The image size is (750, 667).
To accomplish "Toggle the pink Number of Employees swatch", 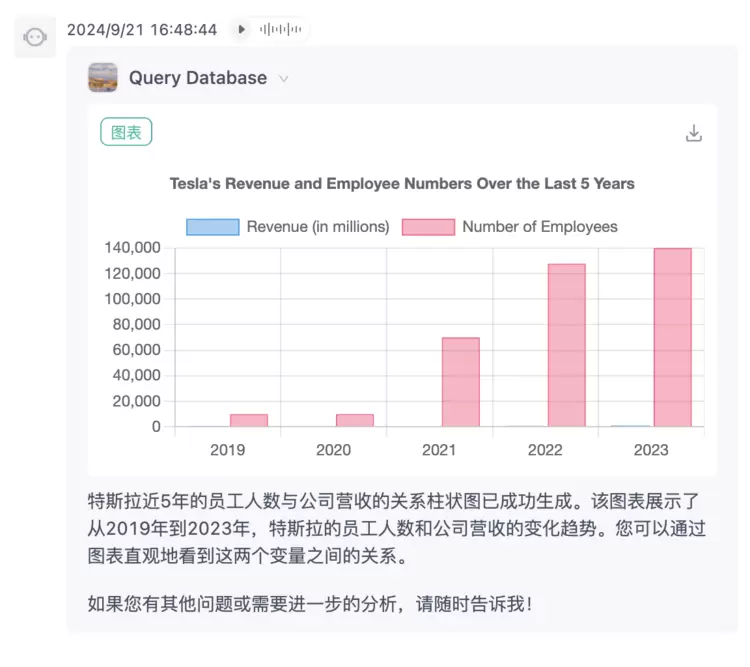I will (x=428, y=227).
